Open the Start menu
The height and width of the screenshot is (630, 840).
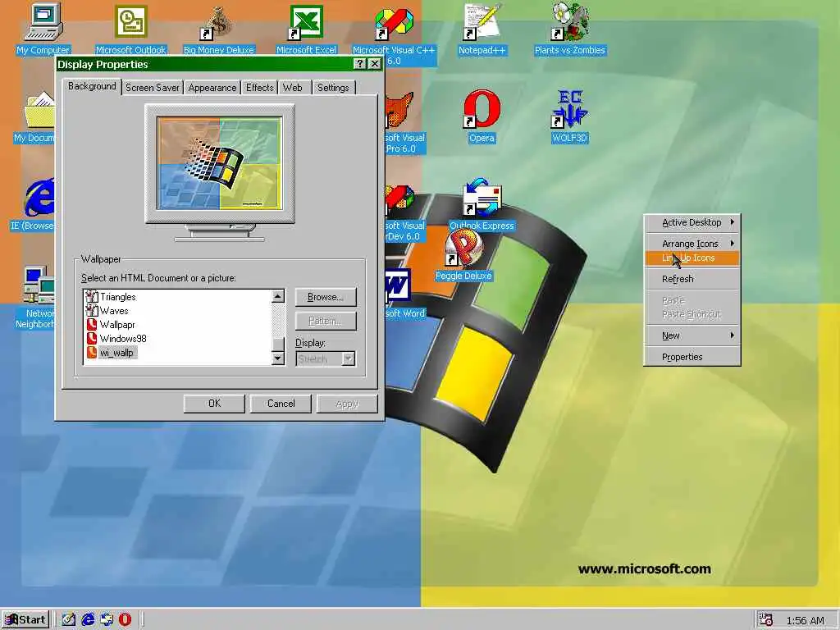coord(25,620)
